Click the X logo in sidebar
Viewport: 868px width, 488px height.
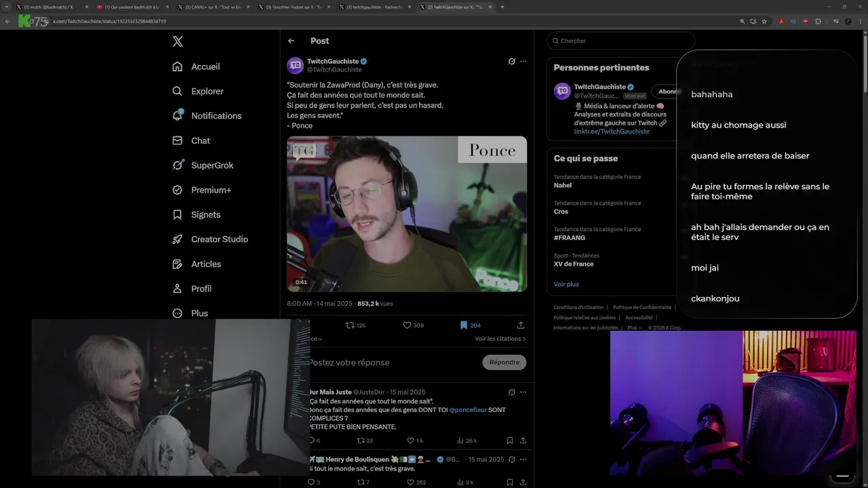178,41
